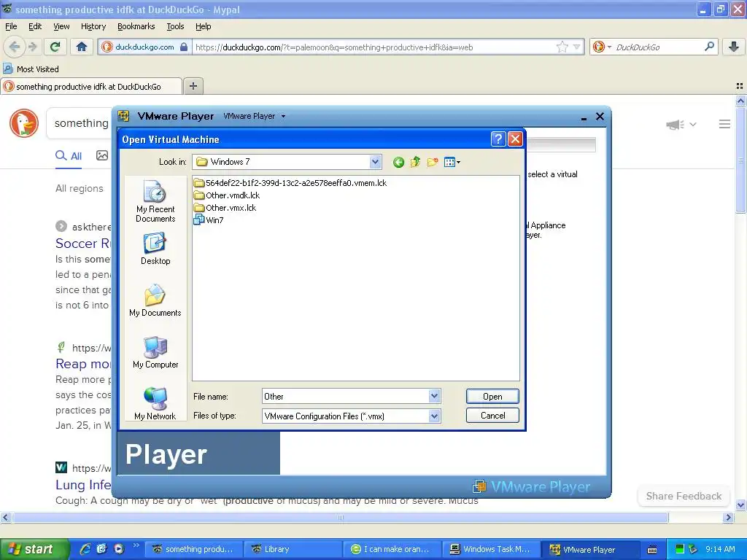Image resolution: width=747 pixels, height=560 pixels.
Task: Bookmark this page with the star
Action: [562, 47]
